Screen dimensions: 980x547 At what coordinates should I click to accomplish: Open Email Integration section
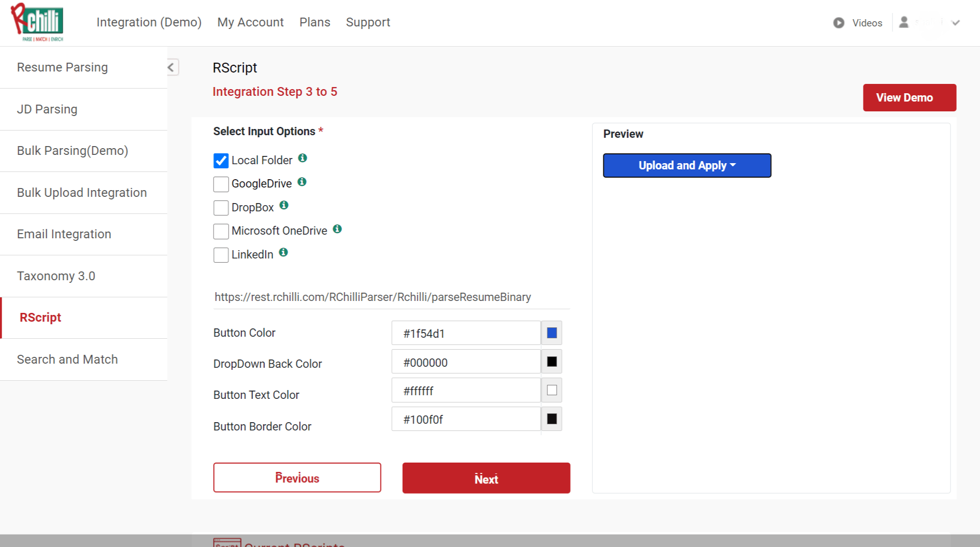point(83,234)
